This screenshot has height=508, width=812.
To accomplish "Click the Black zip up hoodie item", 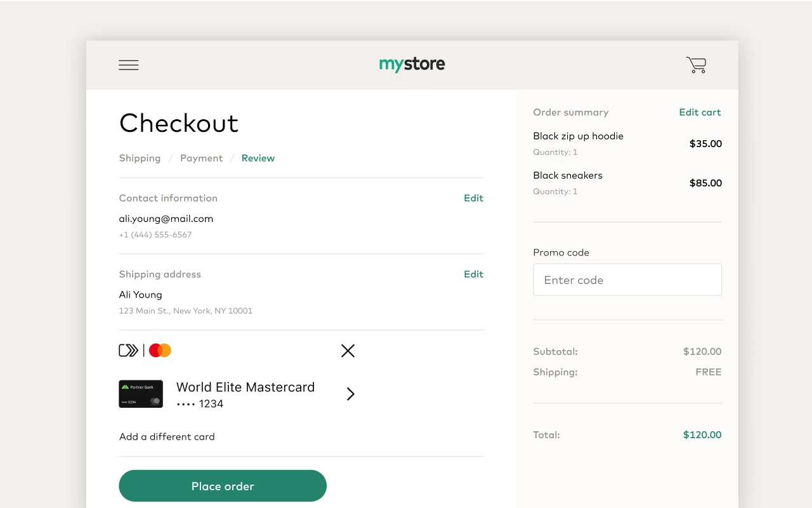I will pyautogui.click(x=578, y=136).
